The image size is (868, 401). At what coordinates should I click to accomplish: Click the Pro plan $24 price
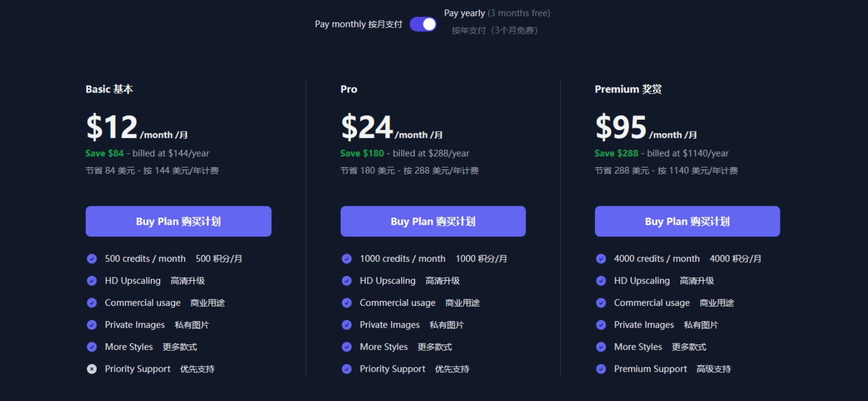(x=367, y=128)
